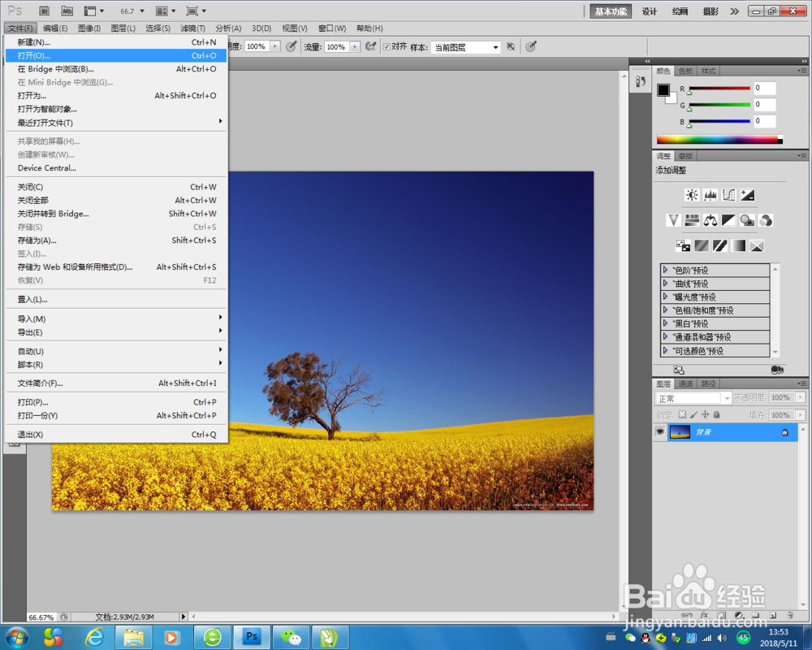812x650 pixels.
Task: Launch Mini Bridge from the application bar
Action: [67, 11]
